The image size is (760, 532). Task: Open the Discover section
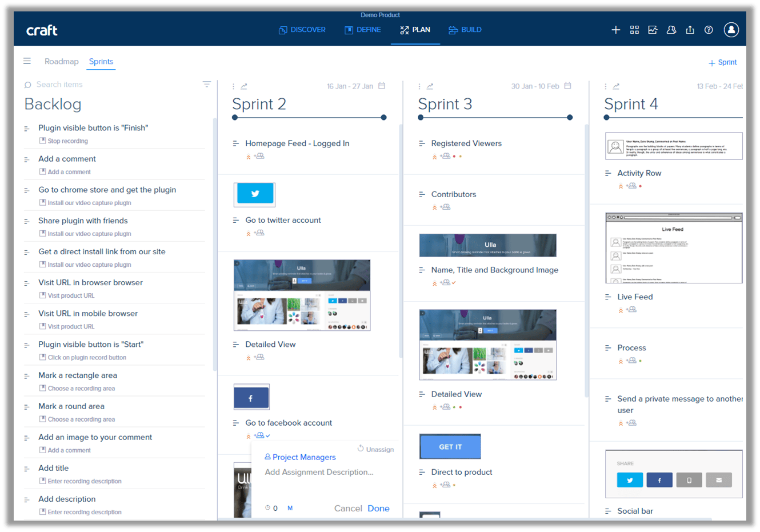pyautogui.click(x=302, y=30)
